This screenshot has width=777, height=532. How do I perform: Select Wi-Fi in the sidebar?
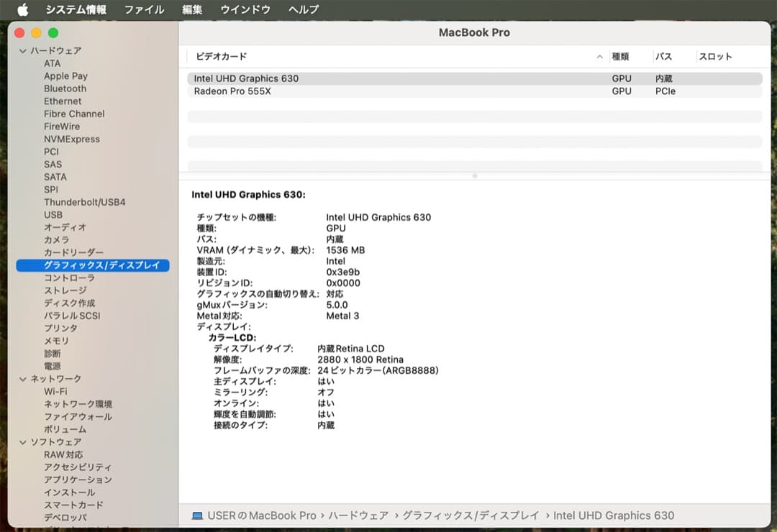click(x=55, y=391)
